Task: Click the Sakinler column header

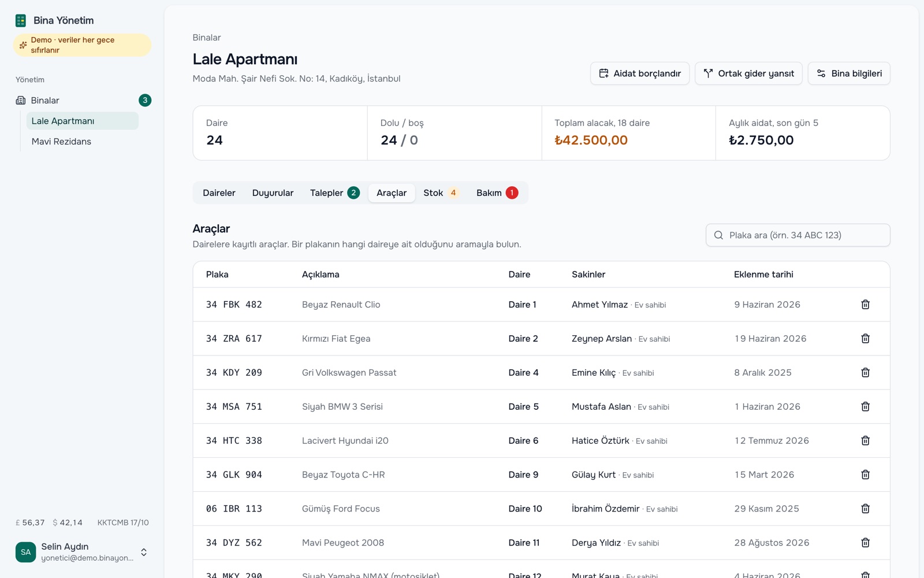Action: 588,275
